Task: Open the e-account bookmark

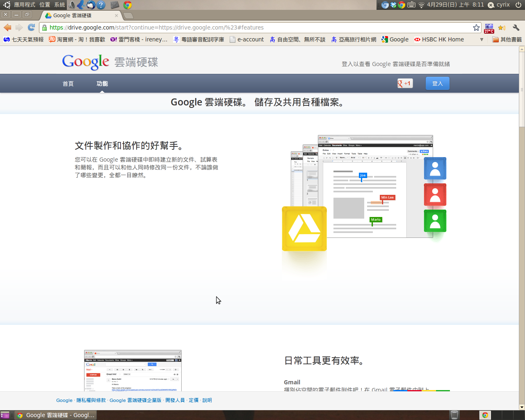Action: point(247,39)
